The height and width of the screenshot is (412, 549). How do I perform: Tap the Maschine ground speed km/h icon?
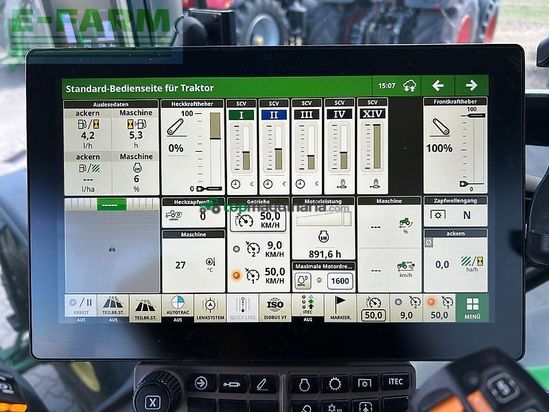pos(405,268)
